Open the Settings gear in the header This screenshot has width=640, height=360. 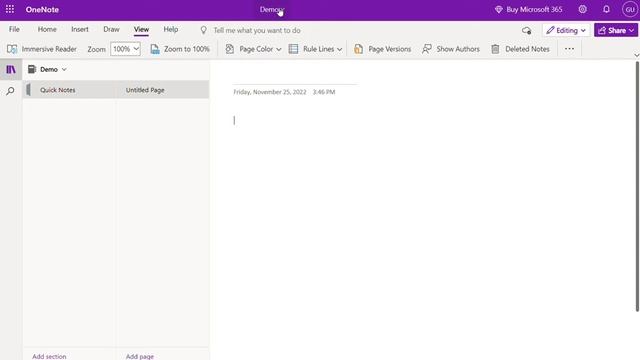(582, 9)
